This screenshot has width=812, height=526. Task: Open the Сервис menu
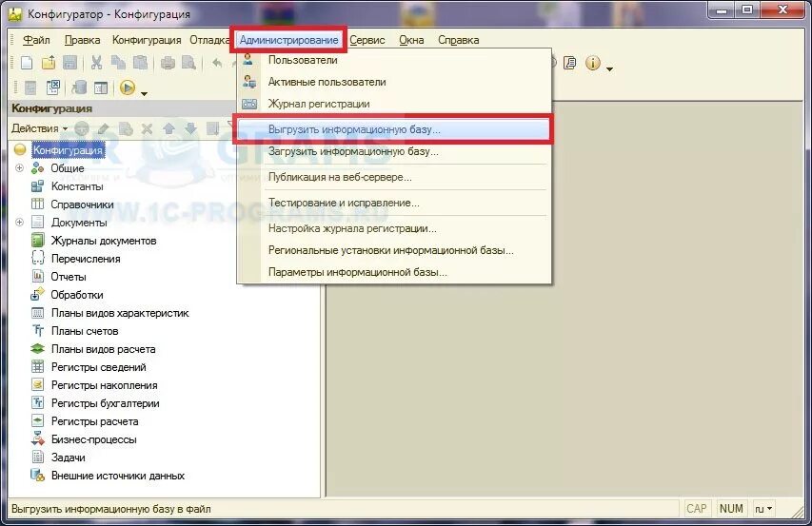point(367,40)
